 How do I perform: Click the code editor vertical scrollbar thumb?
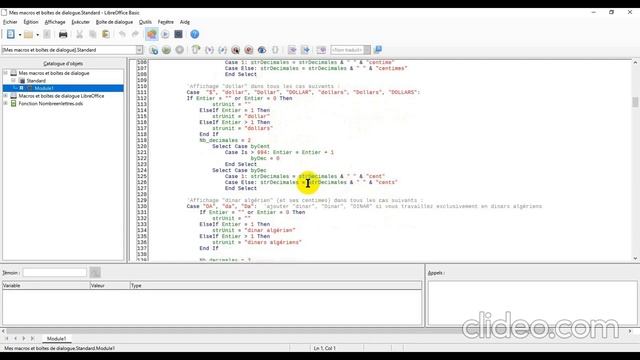point(635,102)
